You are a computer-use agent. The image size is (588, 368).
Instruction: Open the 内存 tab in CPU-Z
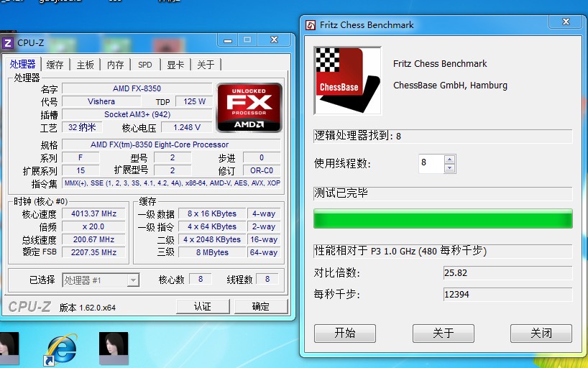point(116,65)
